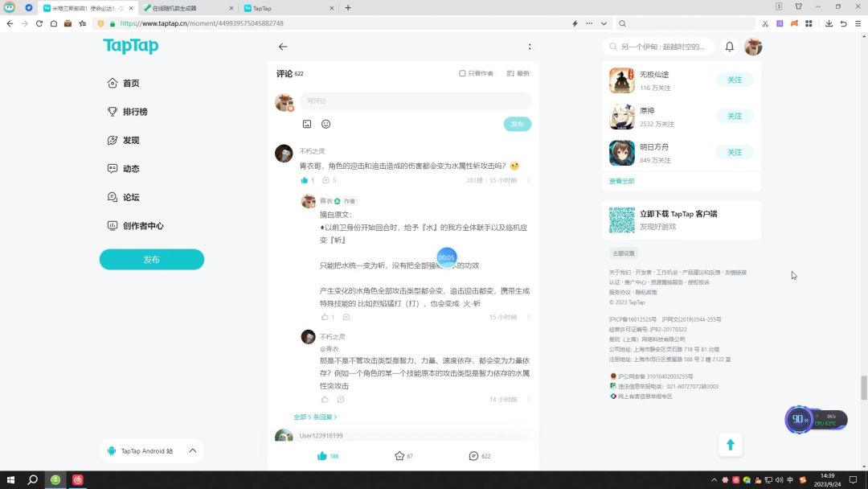Insert an image into the comment
This screenshot has height=489, width=868.
coord(307,124)
